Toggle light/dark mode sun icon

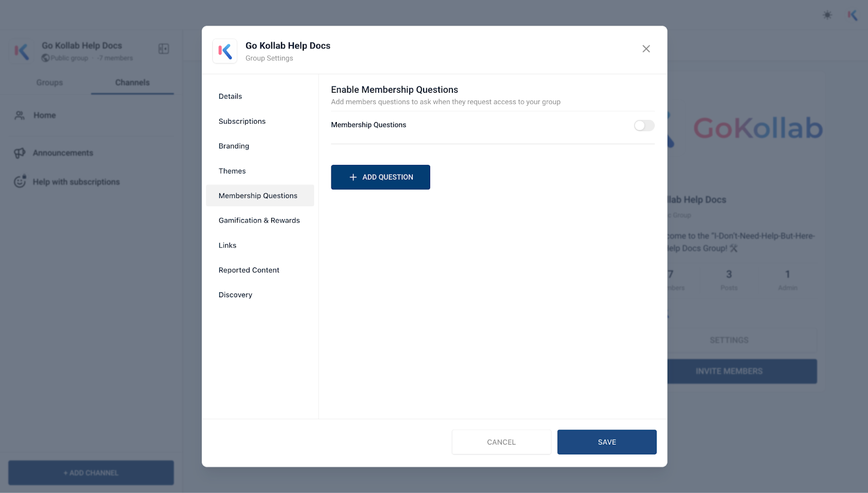(827, 15)
